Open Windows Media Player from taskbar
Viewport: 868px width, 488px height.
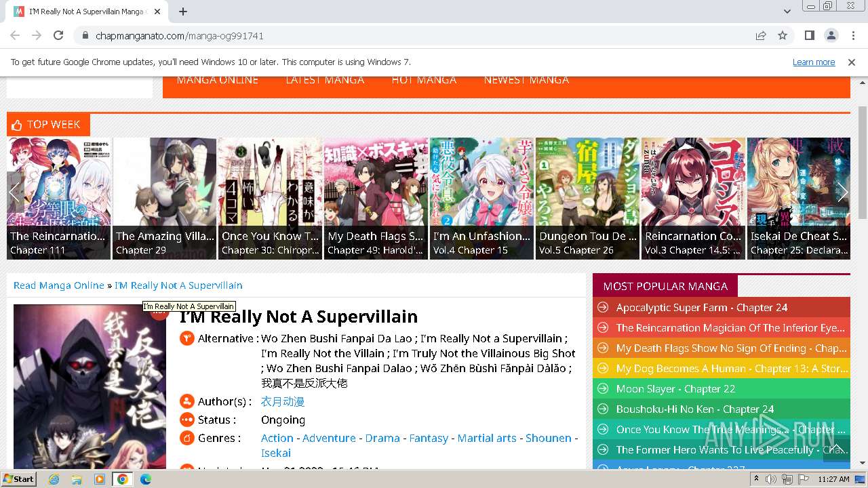pyautogui.click(x=100, y=479)
